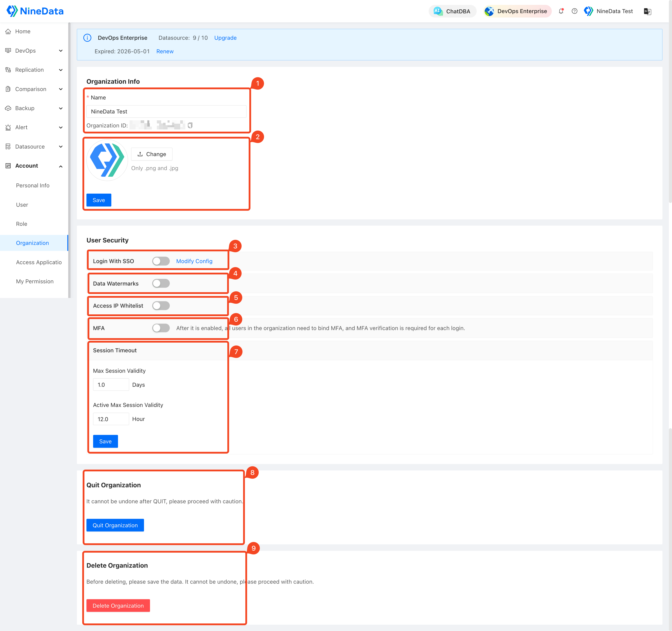This screenshot has height=631, width=672.
Task: Open the help question mark icon
Action: coord(574,11)
